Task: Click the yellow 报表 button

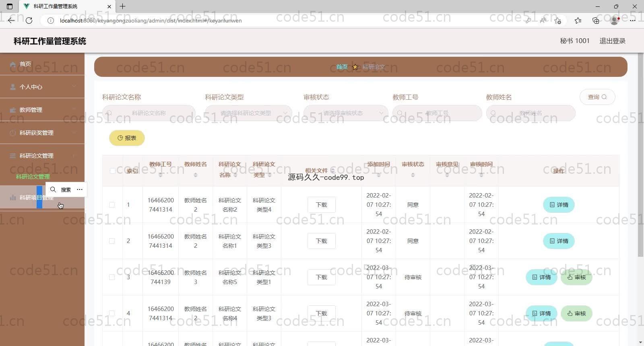Action: click(127, 138)
